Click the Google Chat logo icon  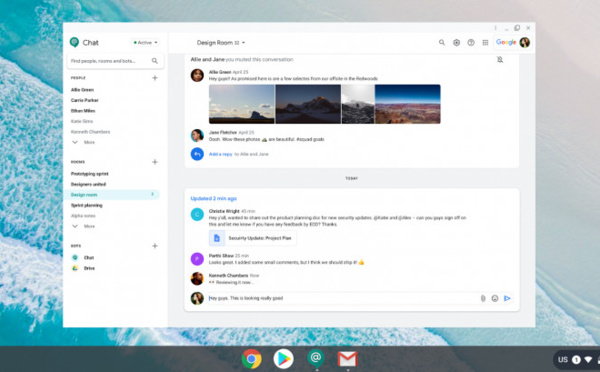(74, 42)
